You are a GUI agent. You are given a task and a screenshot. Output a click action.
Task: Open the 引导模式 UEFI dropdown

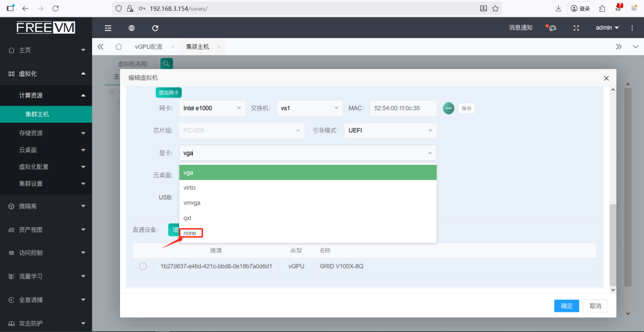point(390,131)
